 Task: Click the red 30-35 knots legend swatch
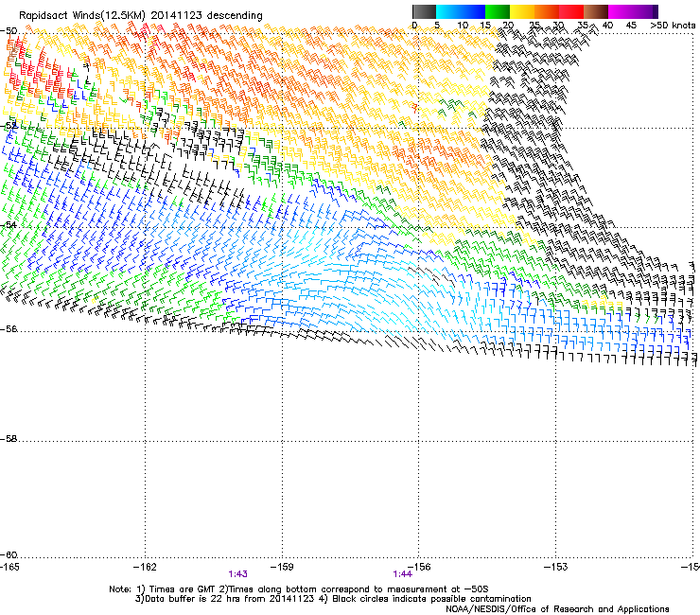(571, 11)
